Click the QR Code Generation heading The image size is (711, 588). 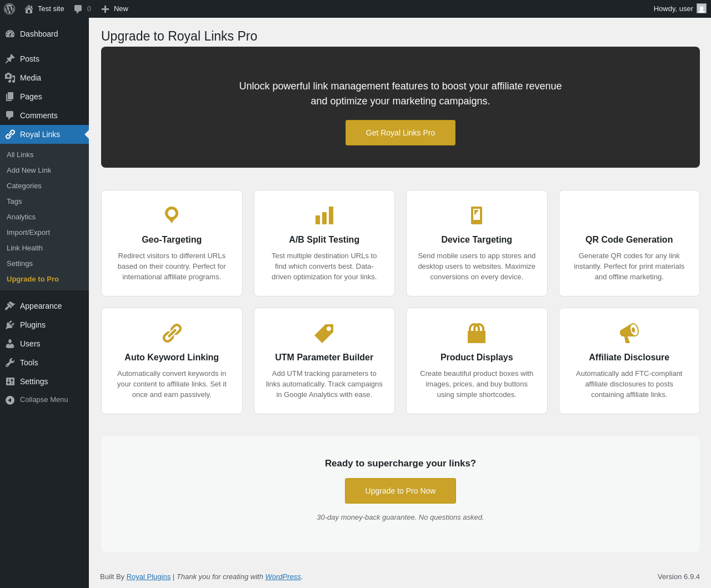coord(629,240)
